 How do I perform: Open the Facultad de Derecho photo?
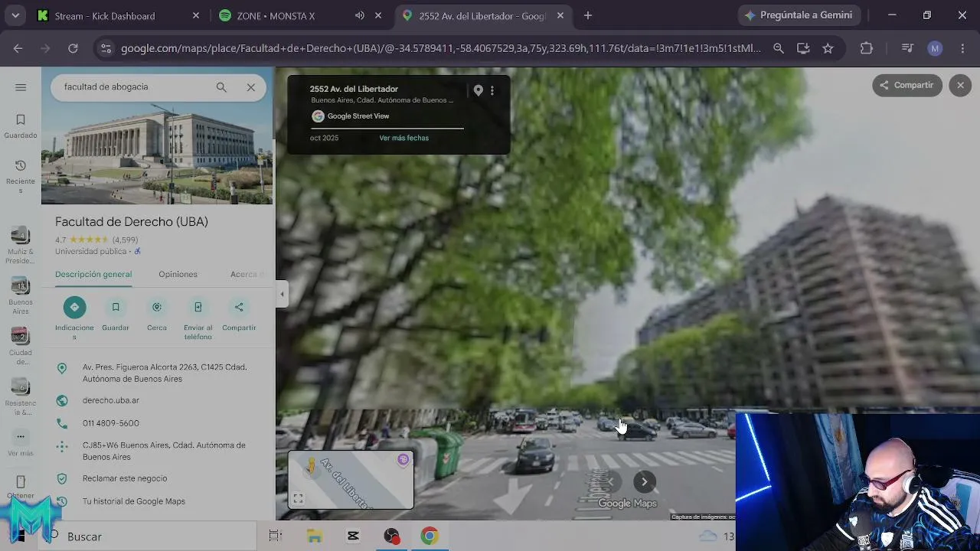click(157, 136)
